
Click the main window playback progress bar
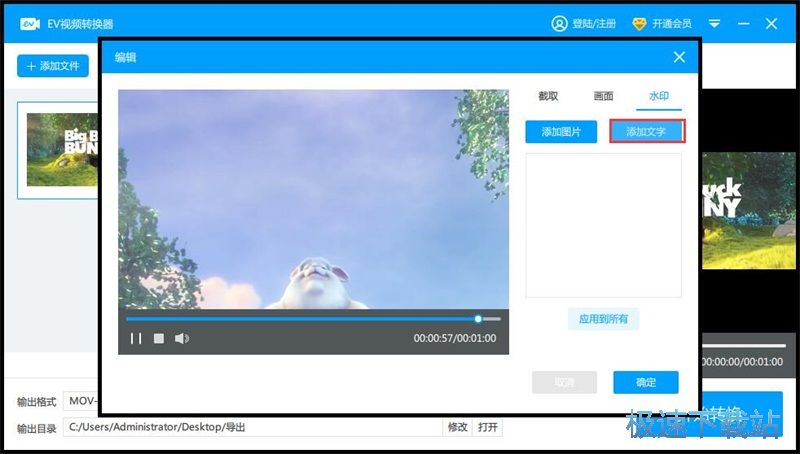click(744, 346)
